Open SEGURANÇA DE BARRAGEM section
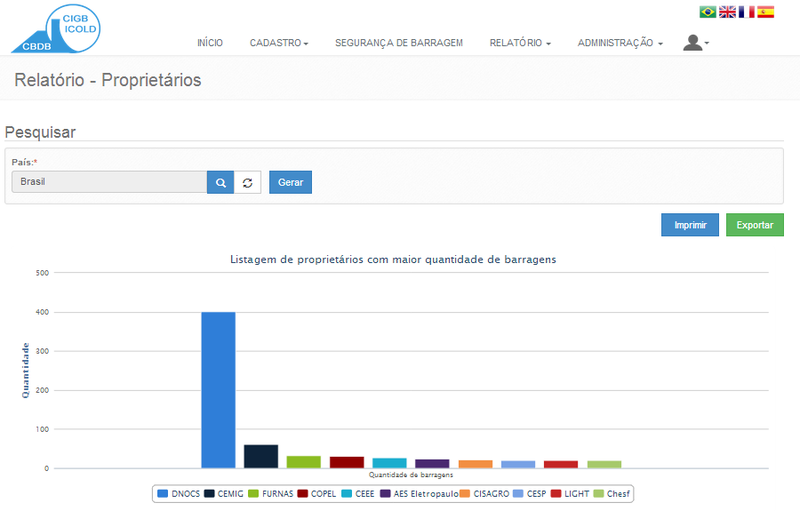Viewport: 800px width, 511px height. pyautogui.click(x=399, y=43)
